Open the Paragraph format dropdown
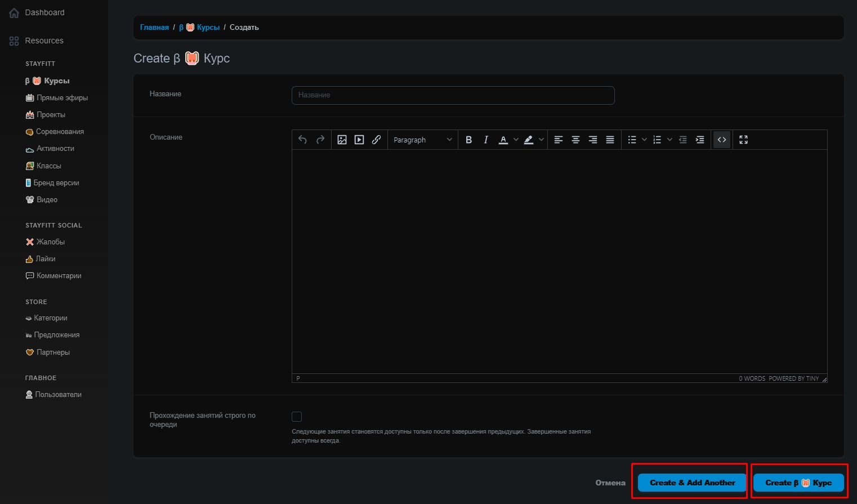The height and width of the screenshot is (504, 857). pyautogui.click(x=422, y=140)
